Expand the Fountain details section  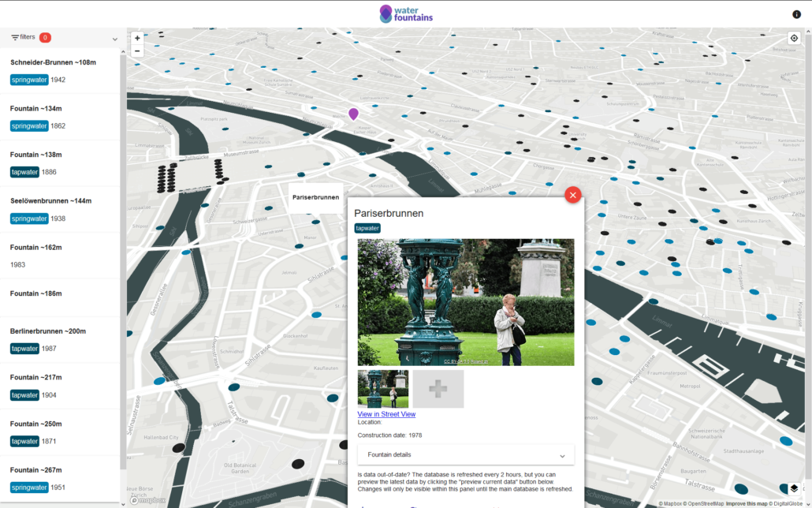click(466, 454)
